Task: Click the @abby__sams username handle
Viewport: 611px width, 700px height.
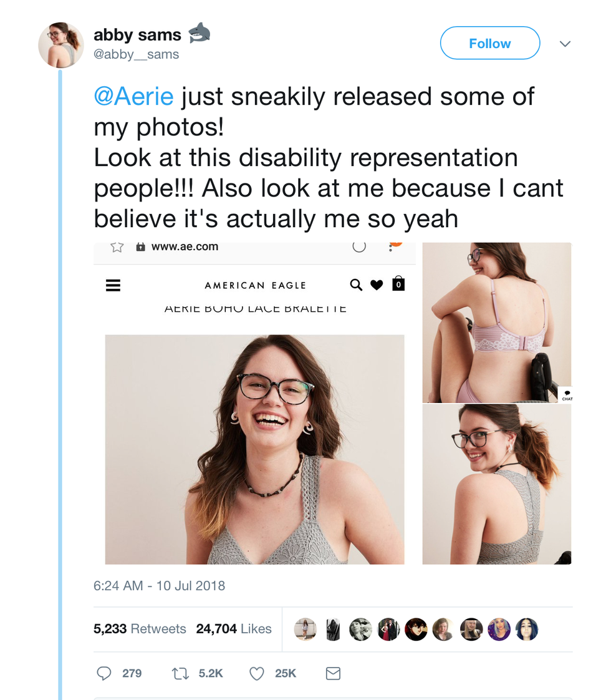Action: (x=136, y=55)
